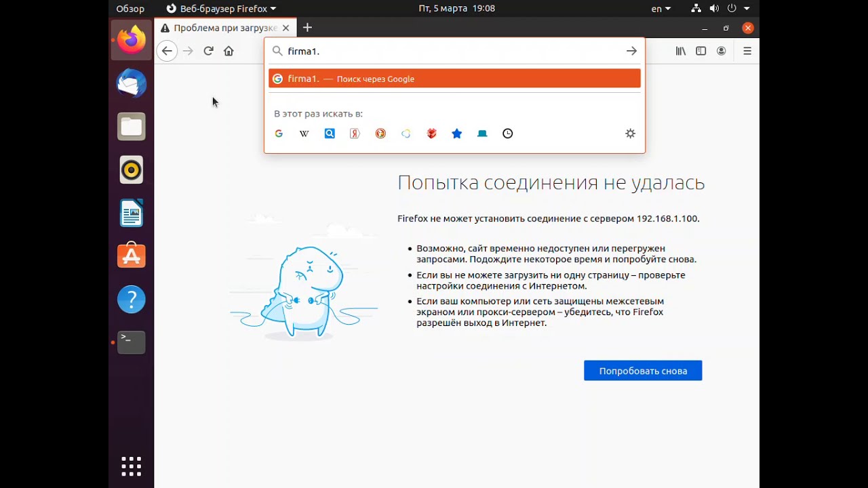Image resolution: width=868 pixels, height=488 pixels.
Task: Close the 'Проблема при загрузке' tab
Action: 285,28
